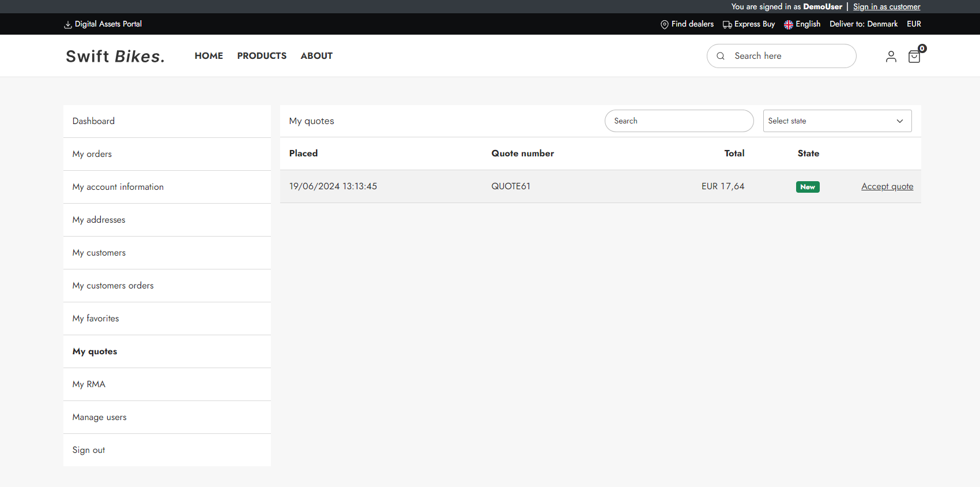Viewport: 980px width, 487px height.
Task: Click the Digital Assets Portal download icon
Action: [x=68, y=25]
